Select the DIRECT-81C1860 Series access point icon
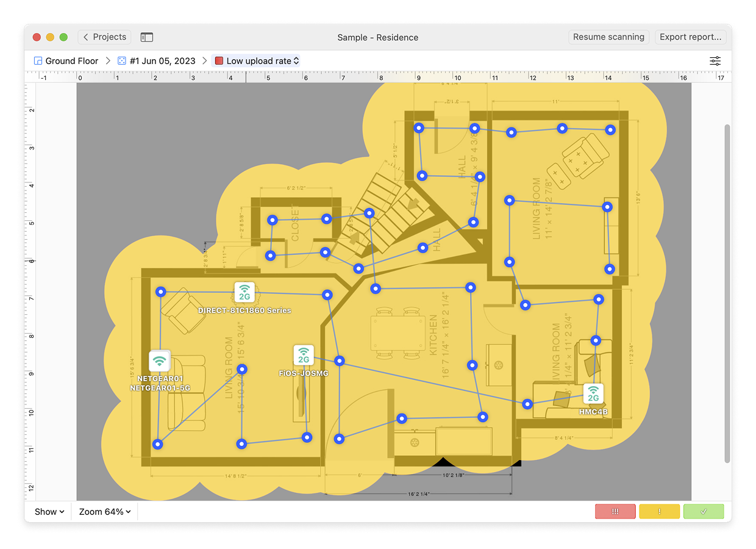Image resolution: width=756 pixels, height=549 pixels. 244,292
